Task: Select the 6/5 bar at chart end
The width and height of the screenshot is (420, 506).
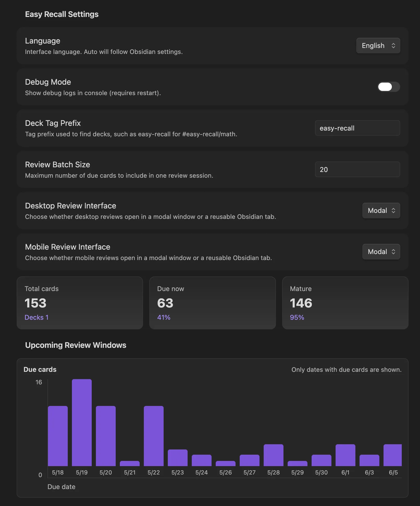Action: click(x=393, y=455)
